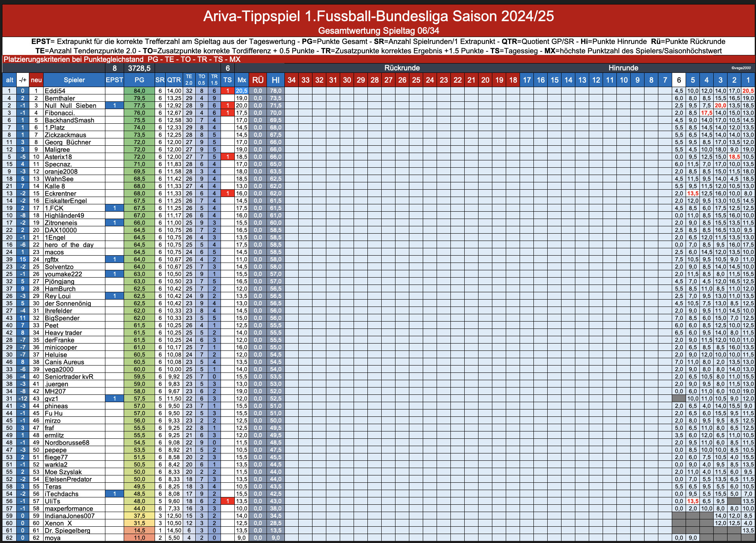This screenshot has height=543, width=756.
Task: Select the 'Platzierungskriterien bei Punktegleichstand' line
Action: click(122, 59)
